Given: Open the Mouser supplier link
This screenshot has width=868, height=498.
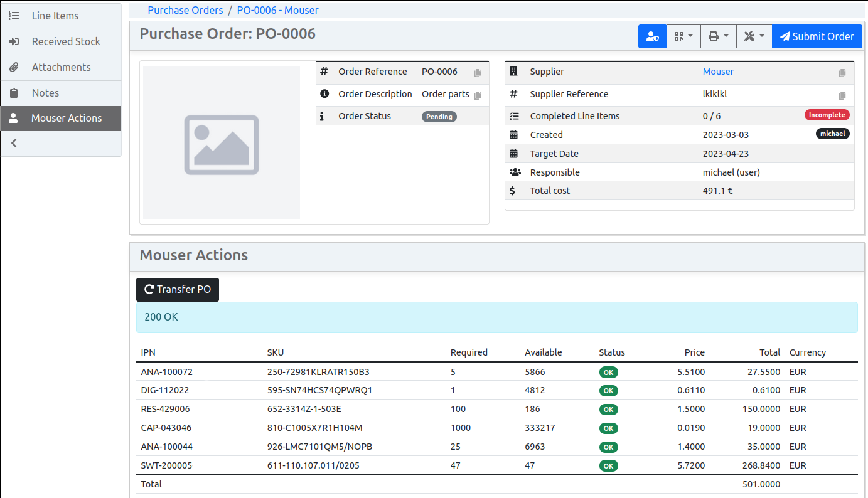Looking at the screenshot, I should [x=718, y=71].
